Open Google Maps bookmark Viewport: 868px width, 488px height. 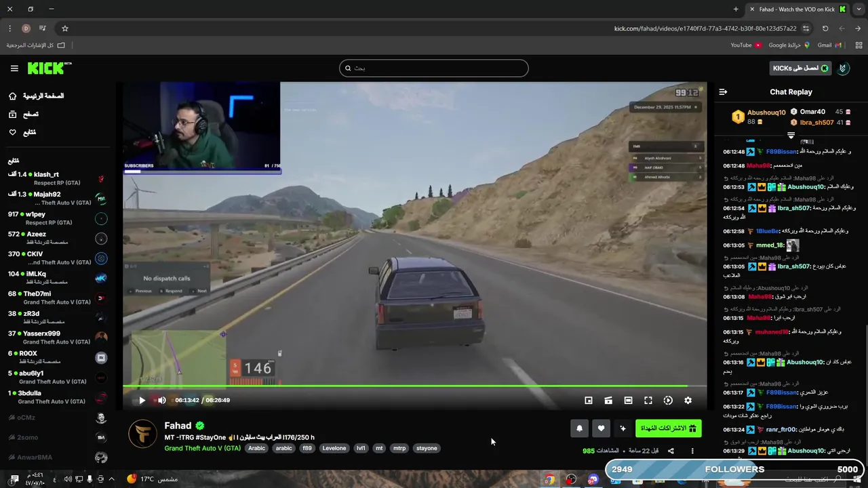[x=789, y=45]
